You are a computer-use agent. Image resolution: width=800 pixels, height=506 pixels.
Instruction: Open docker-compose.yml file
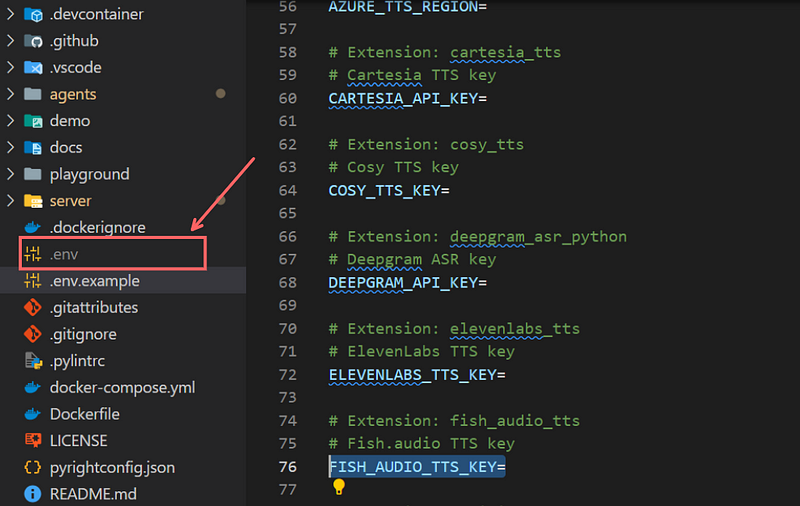pyautogui.click(x=122, y=388)
